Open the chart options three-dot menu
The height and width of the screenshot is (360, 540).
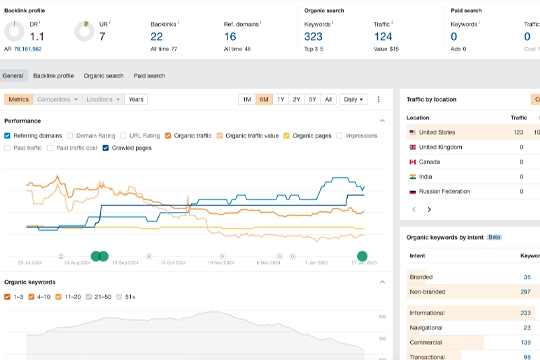(x=378, y=99)
